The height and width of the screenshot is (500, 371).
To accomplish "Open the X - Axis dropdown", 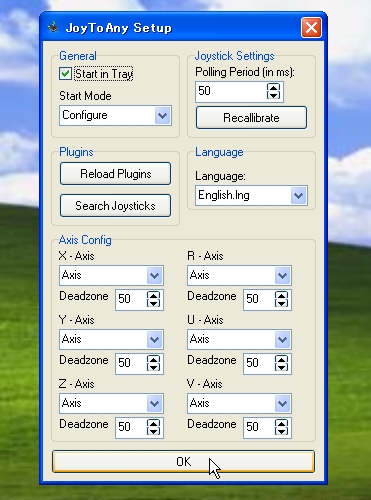I will pos(111,275).
